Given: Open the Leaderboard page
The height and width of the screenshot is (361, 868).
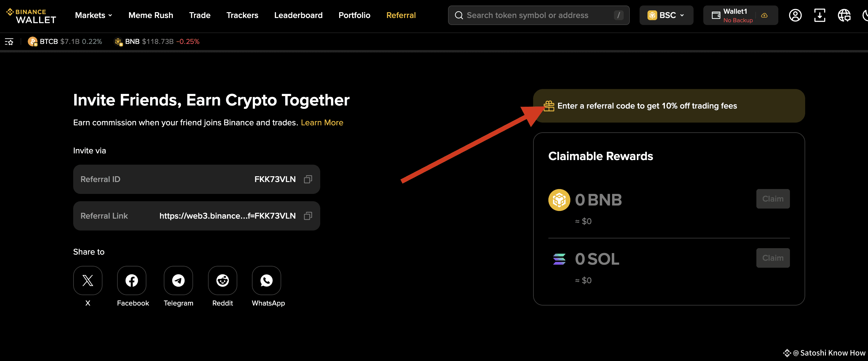Looking at the screenshot, I should click(x=298, y=15).
